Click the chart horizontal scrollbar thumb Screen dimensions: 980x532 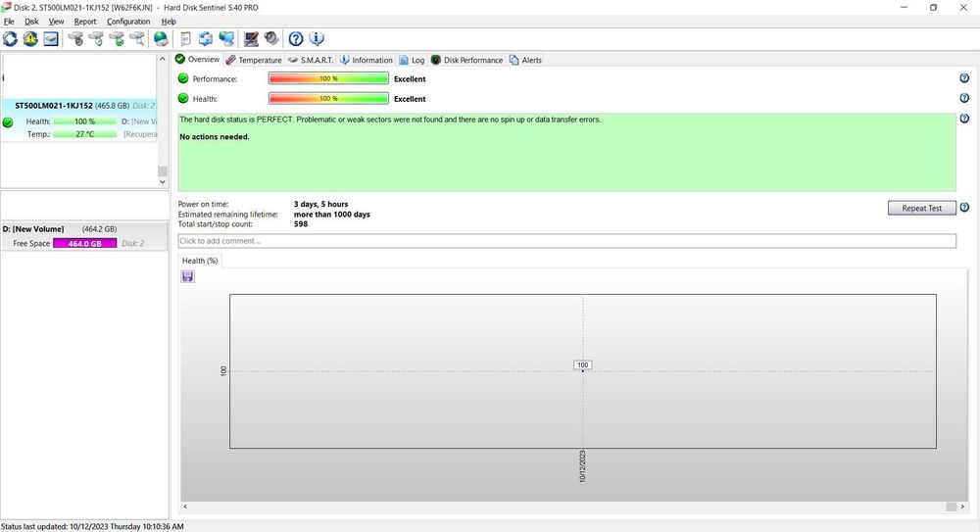952,507
